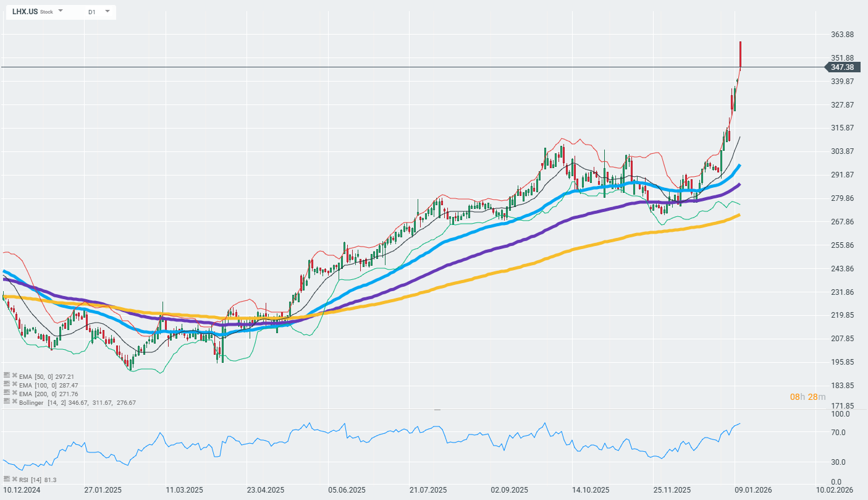Delete the Bollinger bands indicator with X
This screenshot has width=868, height=500.
point(14,401)
